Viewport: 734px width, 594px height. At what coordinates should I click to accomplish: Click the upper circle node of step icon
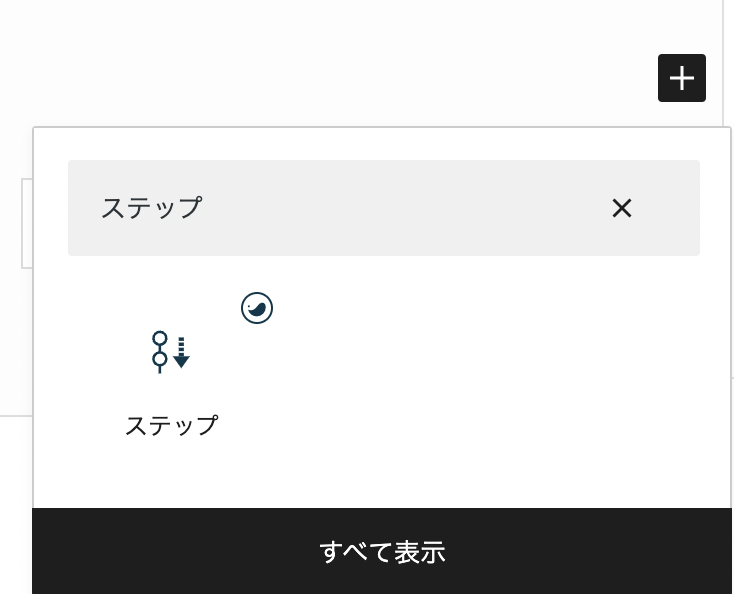[160, 338]
